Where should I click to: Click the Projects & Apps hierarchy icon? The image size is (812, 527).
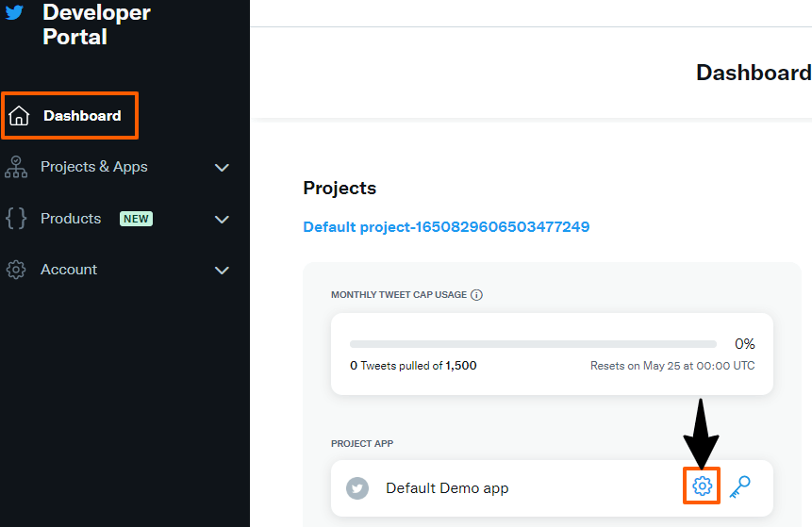[16, 167]
